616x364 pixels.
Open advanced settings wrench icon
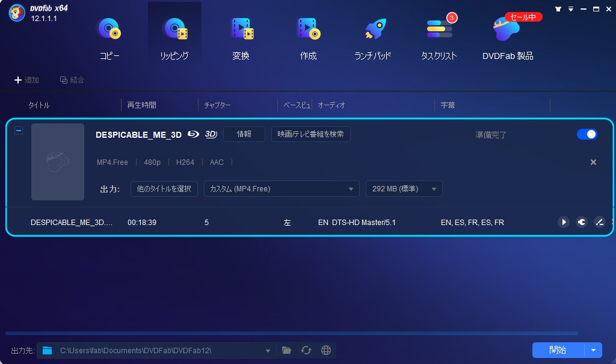click(582, 222)
